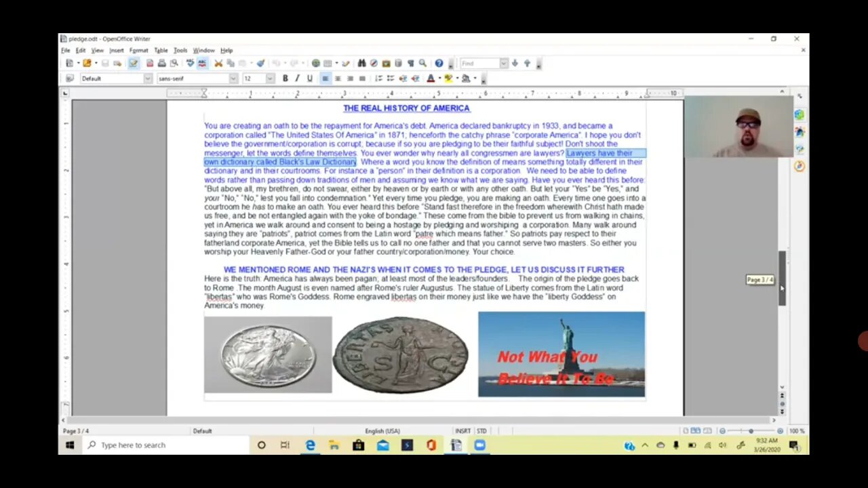Select Justified alignment

click(362, 79)
